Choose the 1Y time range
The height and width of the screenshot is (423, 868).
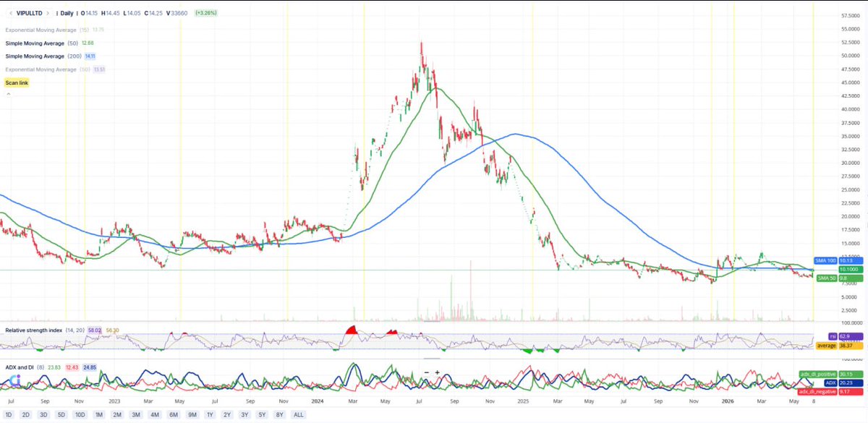tap(210, 415)
